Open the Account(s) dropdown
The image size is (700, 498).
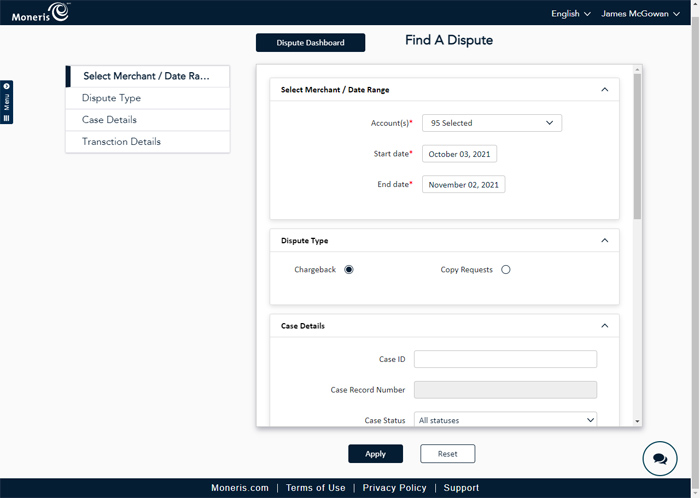[491, 123]
